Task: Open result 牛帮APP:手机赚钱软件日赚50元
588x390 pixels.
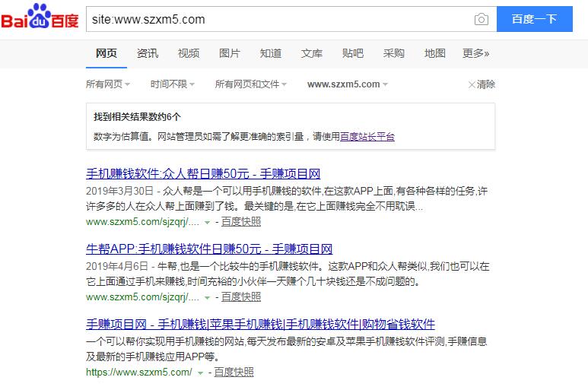Action: [x=209, y=249]
